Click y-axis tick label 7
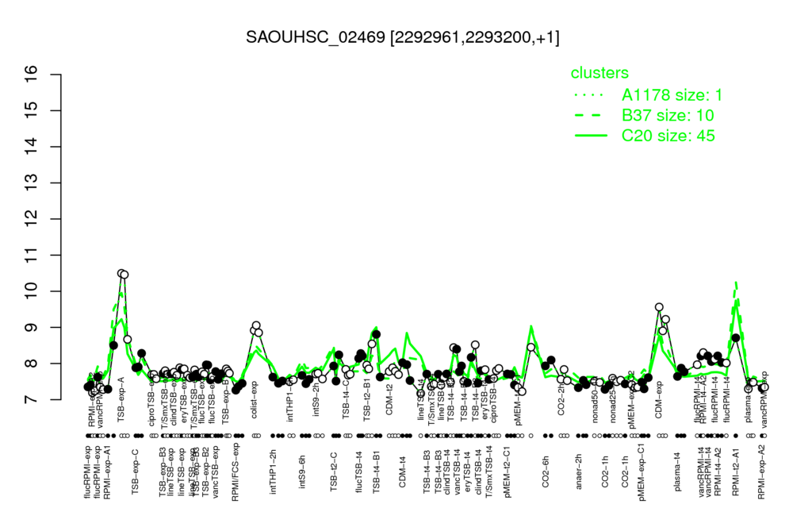The height and width of the screenshot is (508, 812). pyautogui.click(x=31, y=400)
